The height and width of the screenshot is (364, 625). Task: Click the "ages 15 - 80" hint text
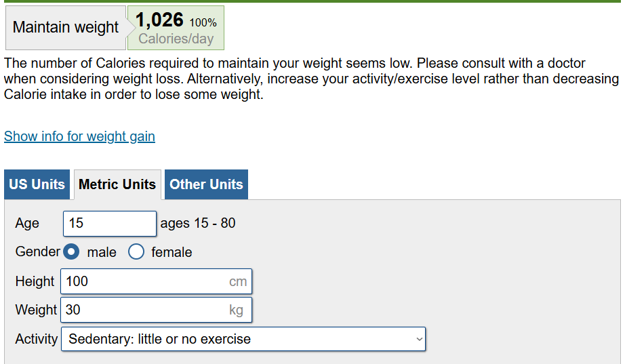[x=198, y=224]
